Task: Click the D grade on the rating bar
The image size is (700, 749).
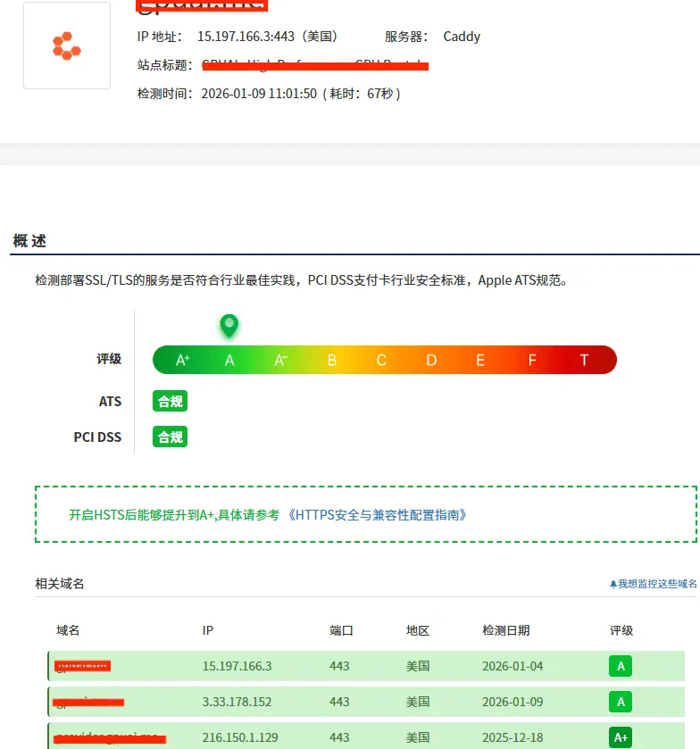Action: coord(431,360)
